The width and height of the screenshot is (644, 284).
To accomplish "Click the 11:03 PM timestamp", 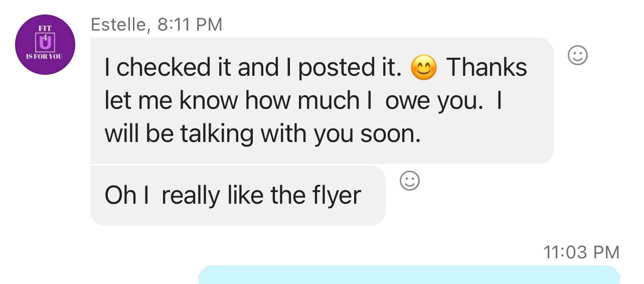I will 581,252.
